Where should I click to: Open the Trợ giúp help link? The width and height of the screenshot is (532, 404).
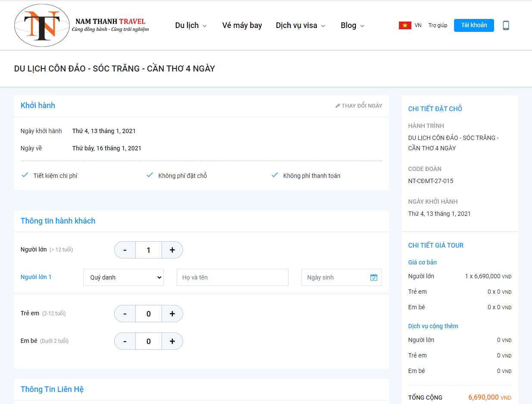tap(438, 25)
